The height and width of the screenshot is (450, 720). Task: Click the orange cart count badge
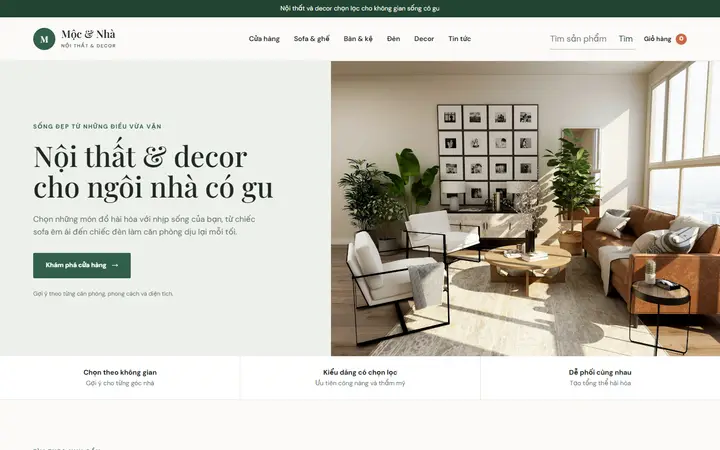pyautogui.click(x=681, y=39)
